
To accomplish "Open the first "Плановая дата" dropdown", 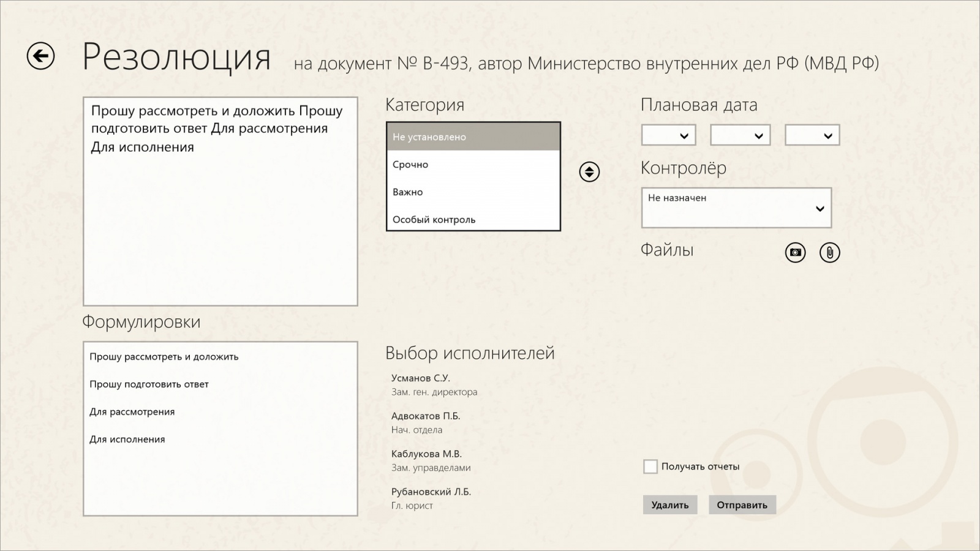I will click(669, 135).
